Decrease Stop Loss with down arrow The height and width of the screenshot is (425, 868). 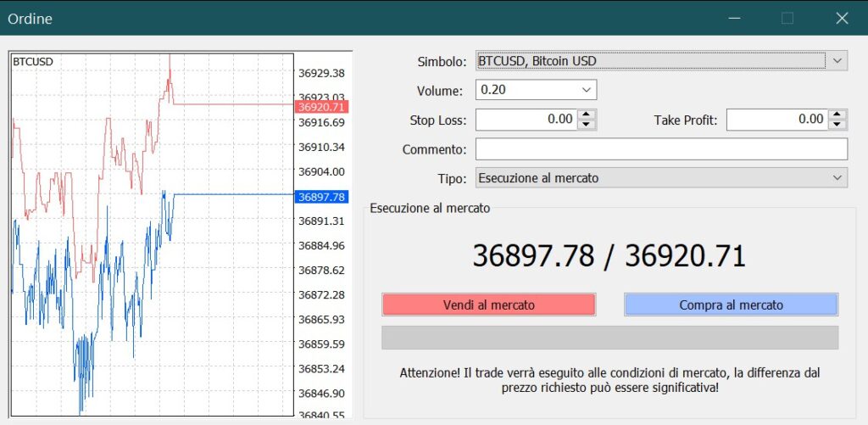coord(587,125)
